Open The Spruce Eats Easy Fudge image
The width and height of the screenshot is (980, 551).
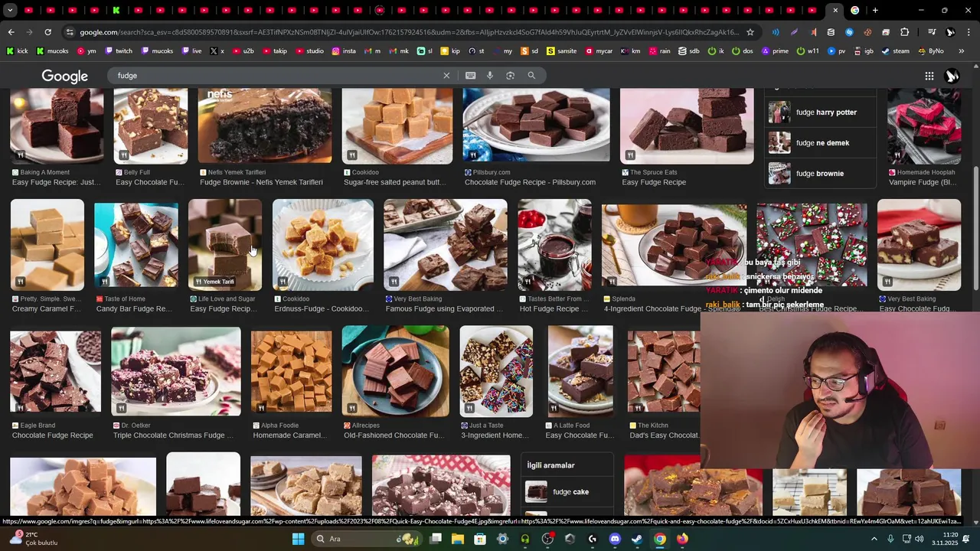coord(687,126)
